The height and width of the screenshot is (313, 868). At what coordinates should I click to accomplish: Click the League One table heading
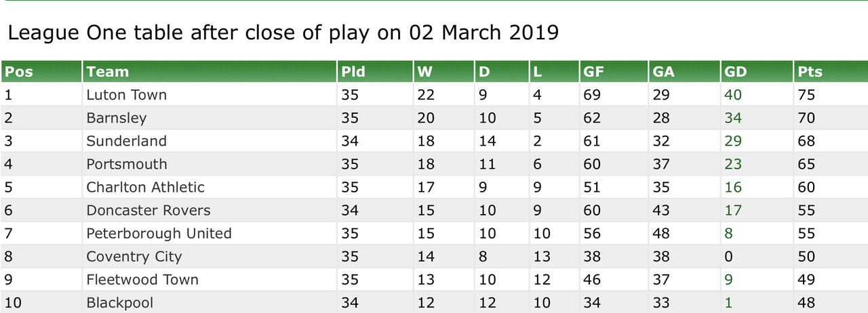coord(283,33)
